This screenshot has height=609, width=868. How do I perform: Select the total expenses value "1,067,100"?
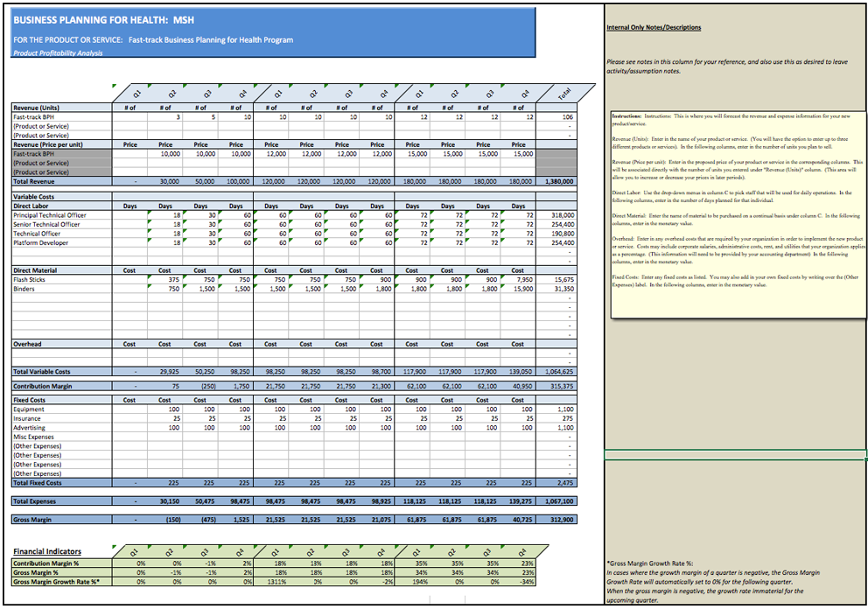point(556,501)
